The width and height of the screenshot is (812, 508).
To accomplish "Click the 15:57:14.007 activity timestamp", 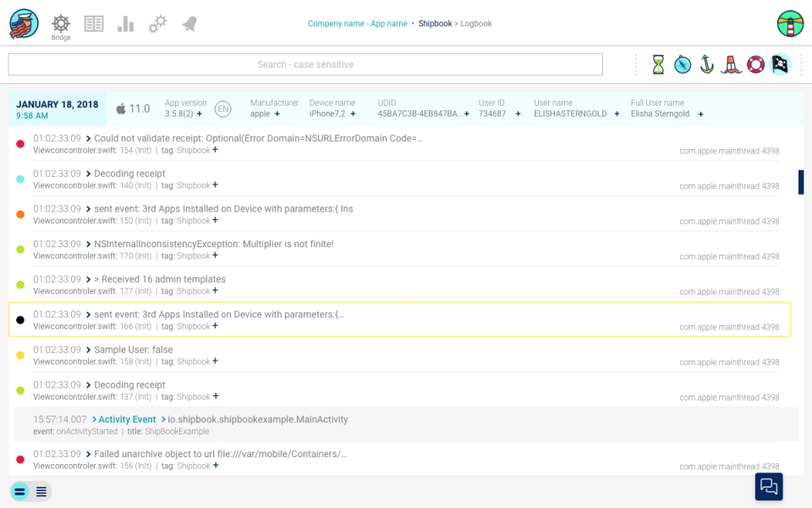I will (x=59, y=419).
